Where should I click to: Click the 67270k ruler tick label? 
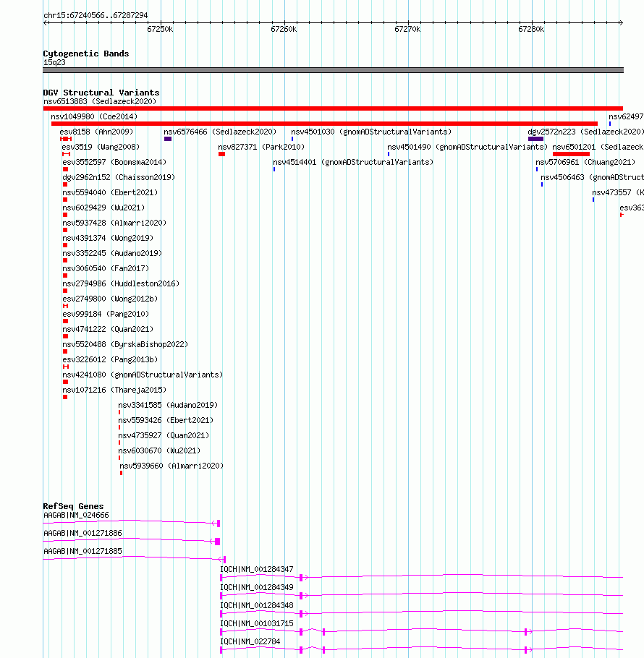407,29
